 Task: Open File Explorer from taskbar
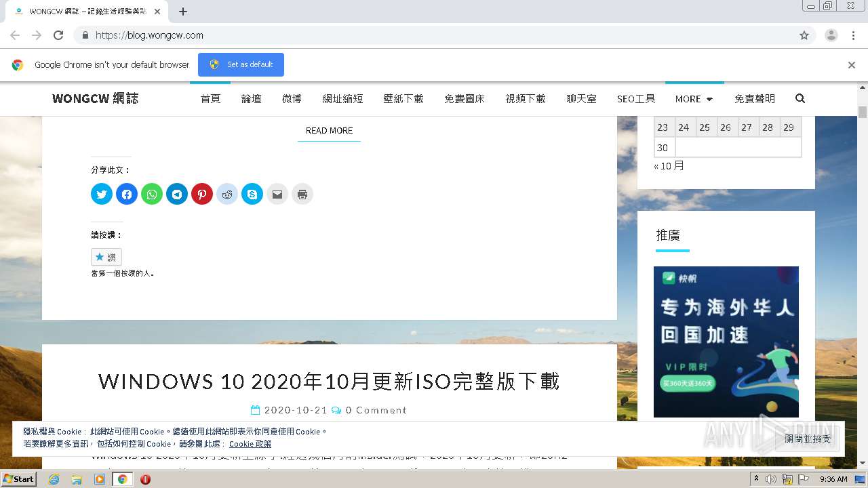tap(77, 479)
